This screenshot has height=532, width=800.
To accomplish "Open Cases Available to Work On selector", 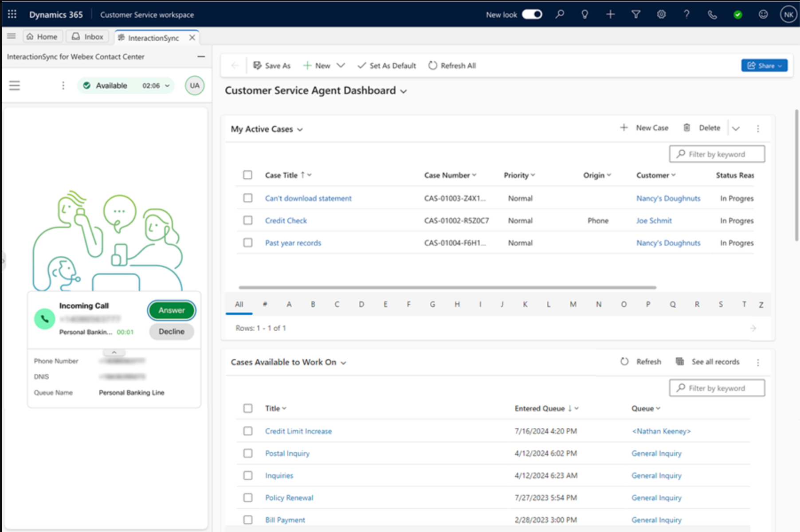I will [x=288, y=362].
